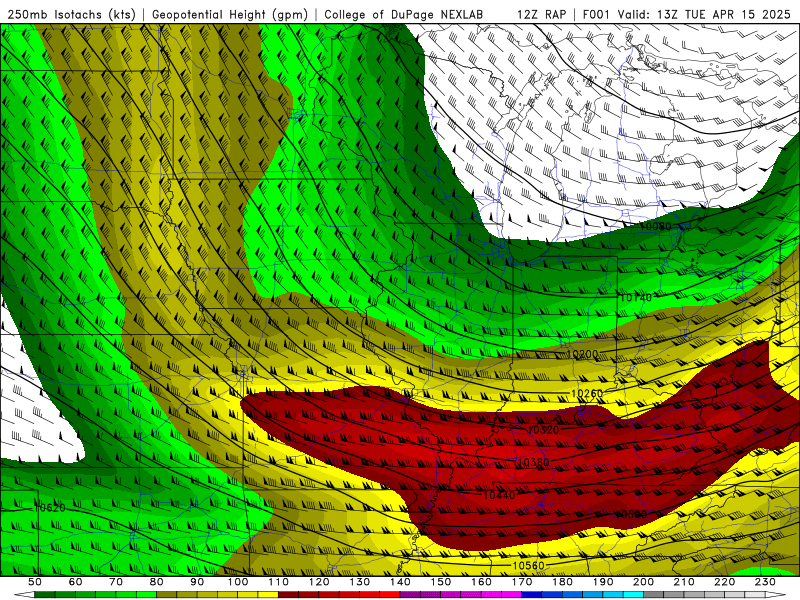The height and width of the screenshot is (600, 800).
Task: Click the 210 kt color scale label
Action: click(684, 582)
